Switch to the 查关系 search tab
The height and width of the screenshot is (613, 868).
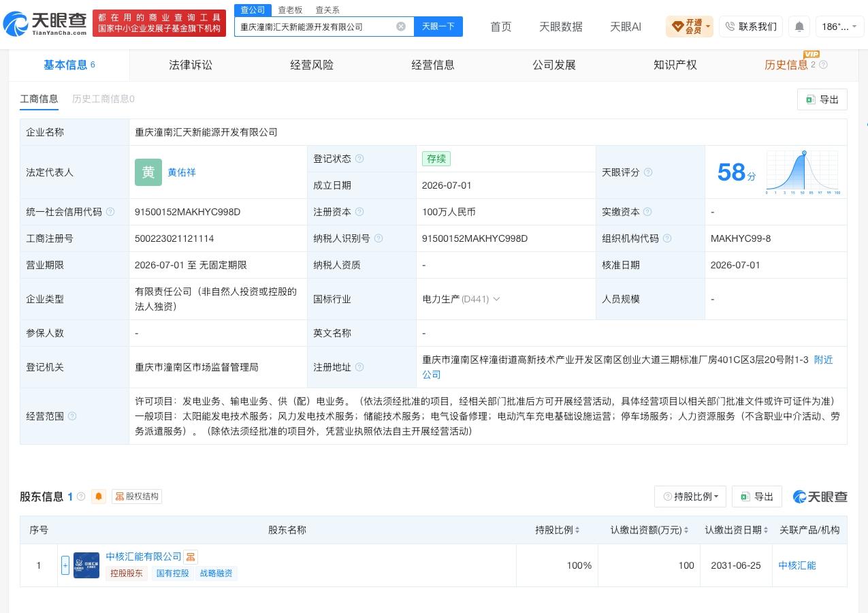pos(327,10)
